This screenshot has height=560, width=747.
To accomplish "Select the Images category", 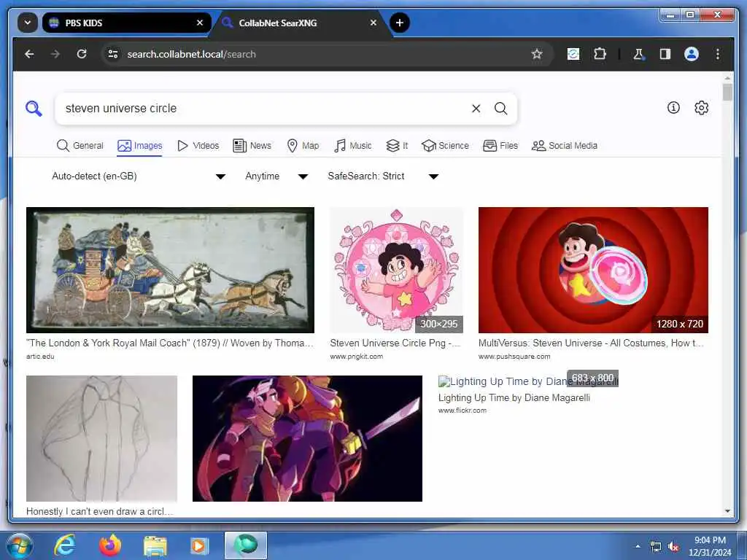I will [139, 146].
